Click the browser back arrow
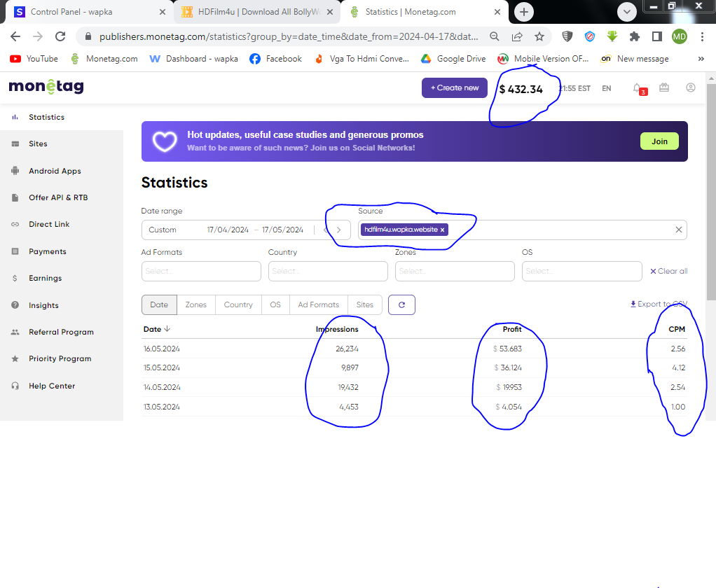 pos(15,36)
